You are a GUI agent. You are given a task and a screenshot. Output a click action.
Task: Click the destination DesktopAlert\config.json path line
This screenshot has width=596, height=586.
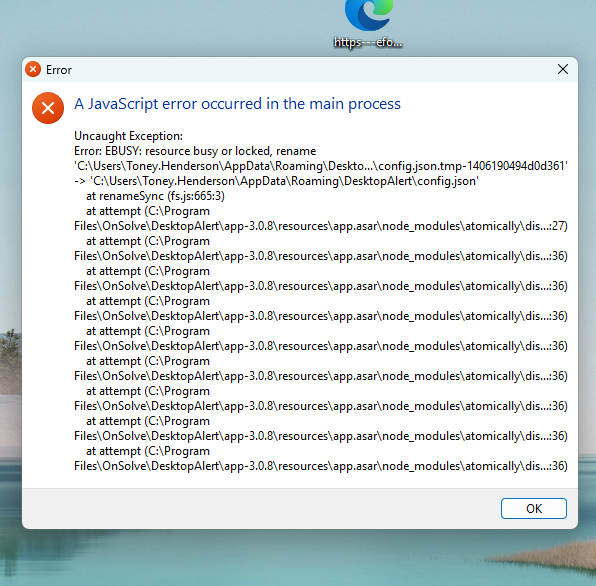point(276,181)
